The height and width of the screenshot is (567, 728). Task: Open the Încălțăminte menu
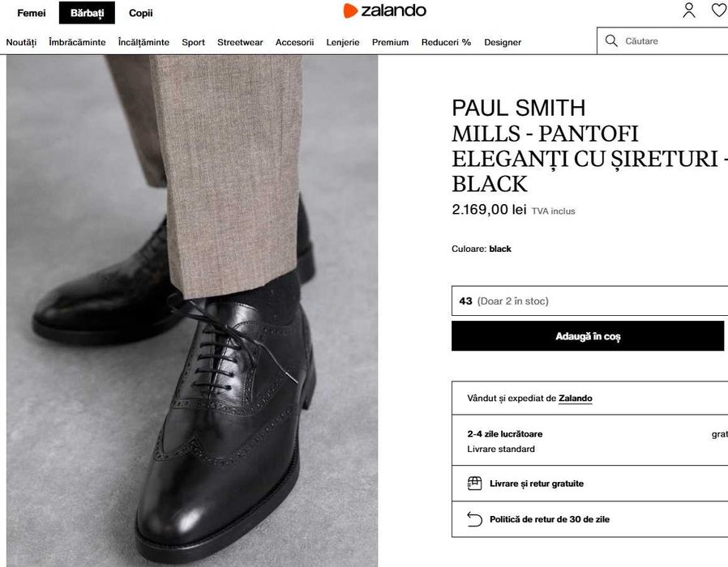click(143, 42)
